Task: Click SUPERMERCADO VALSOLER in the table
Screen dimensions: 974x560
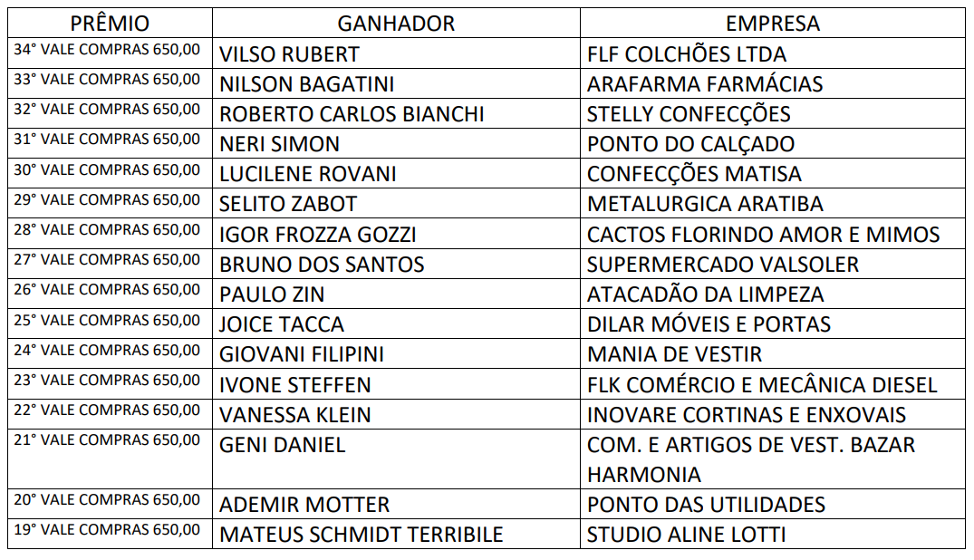Action: coord(723,265)
